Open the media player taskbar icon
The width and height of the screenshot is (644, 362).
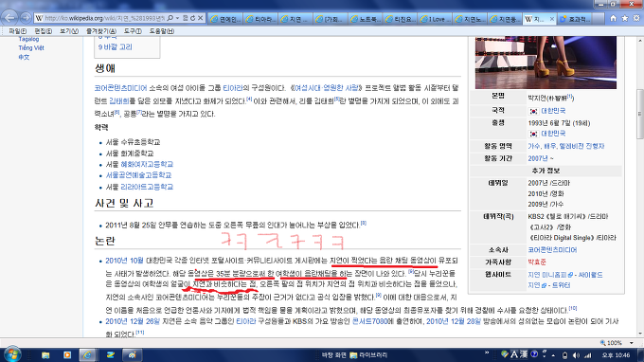click(x=67, y=355)
